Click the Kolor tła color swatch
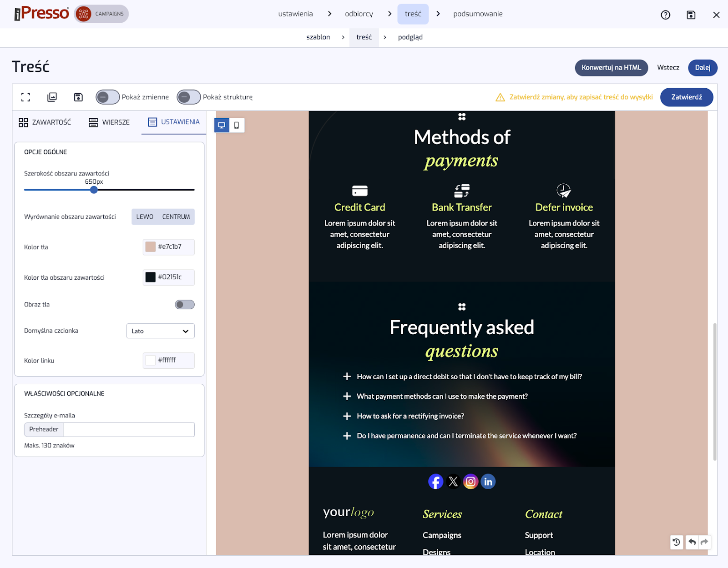This screenshot has width=728, height=568. (151, 247)
